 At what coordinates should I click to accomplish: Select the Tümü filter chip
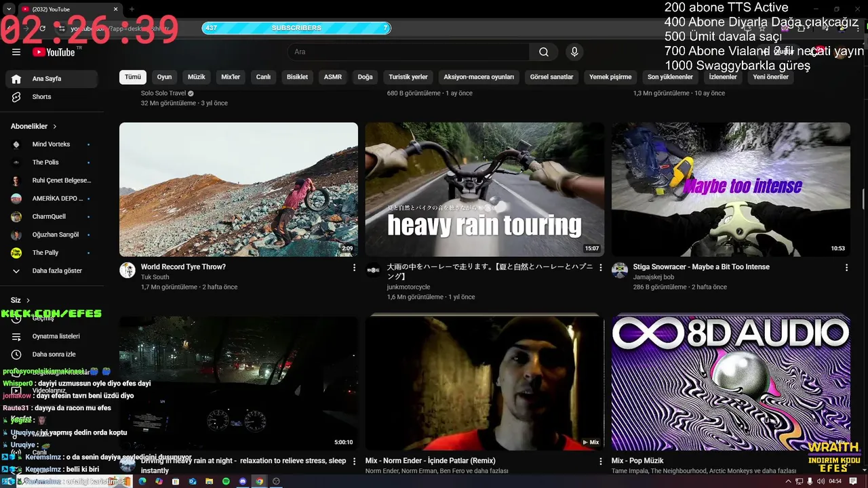(133, 77)
